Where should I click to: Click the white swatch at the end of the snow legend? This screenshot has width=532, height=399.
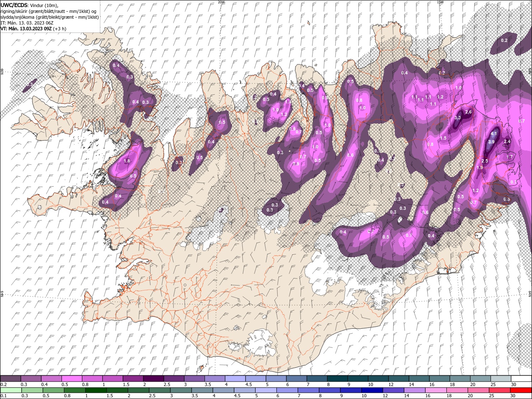(521, 379)
